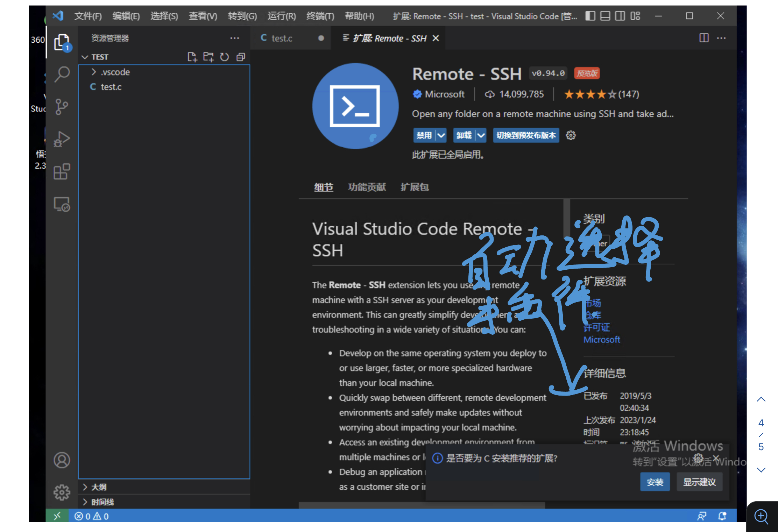
Task: Switch to 功能贡献 tab
Action: 367,187
